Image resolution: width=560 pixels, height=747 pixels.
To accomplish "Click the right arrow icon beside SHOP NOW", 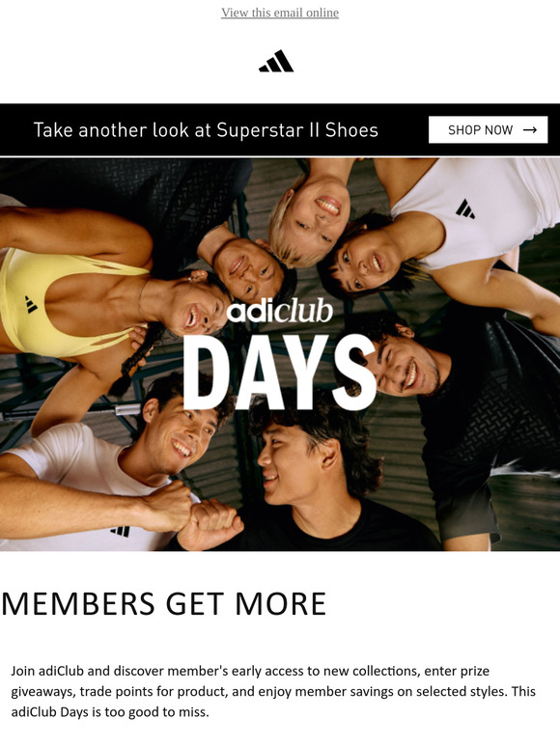I will tap(530, 129).
